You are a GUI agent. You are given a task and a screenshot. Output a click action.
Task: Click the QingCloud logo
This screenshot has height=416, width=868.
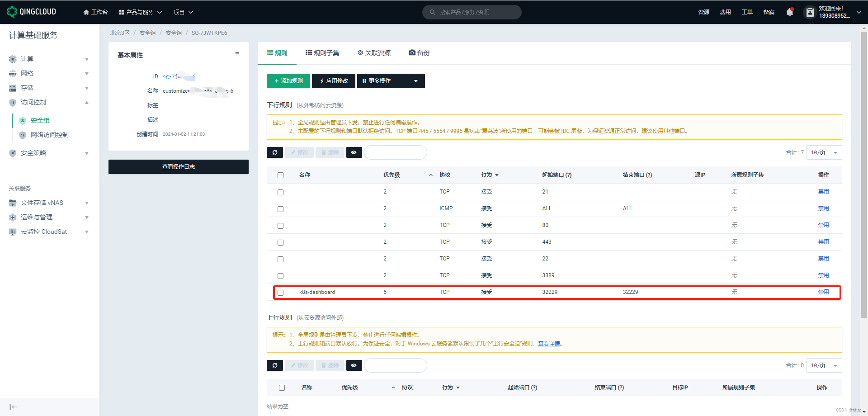click(x=32, y=12)
